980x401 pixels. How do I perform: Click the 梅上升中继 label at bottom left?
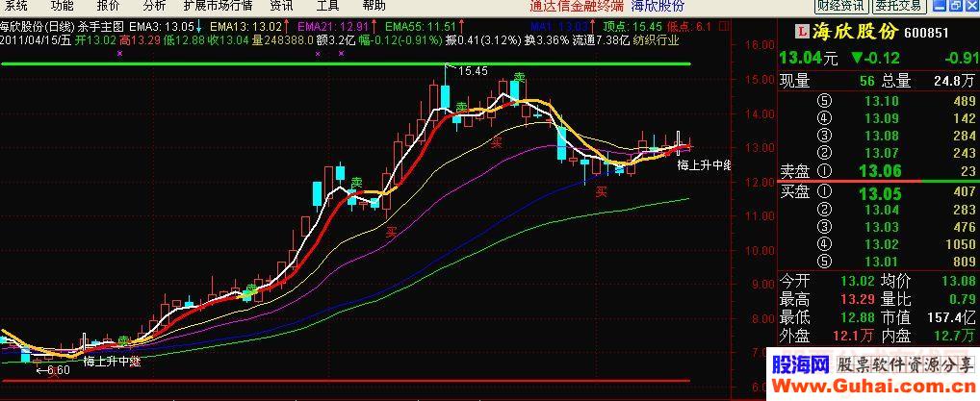click(112, 361)
